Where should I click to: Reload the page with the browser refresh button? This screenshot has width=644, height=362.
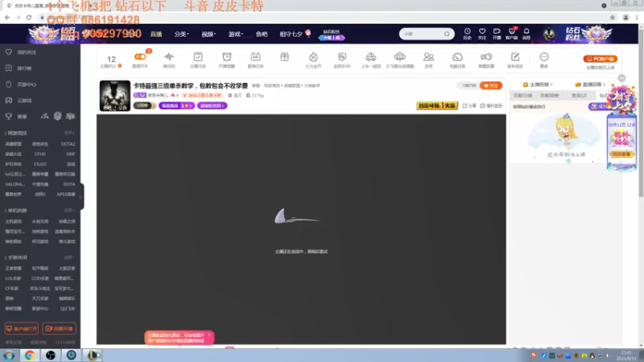[29, 18]
